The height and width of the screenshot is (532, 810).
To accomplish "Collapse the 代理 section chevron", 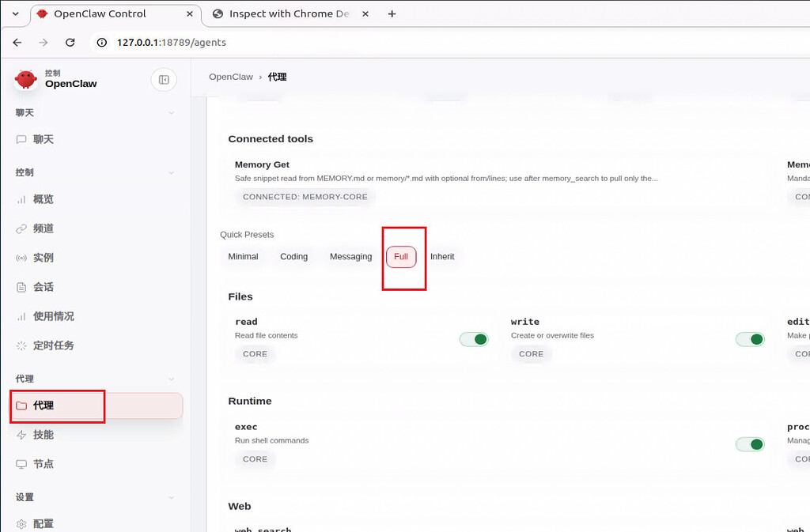I will pyautogui.click(x=172, y=379).
